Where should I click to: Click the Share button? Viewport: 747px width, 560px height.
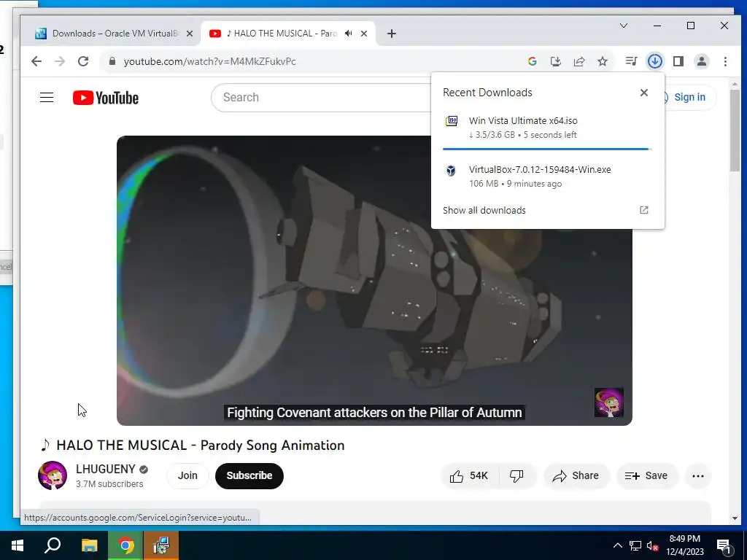[576, 475]
